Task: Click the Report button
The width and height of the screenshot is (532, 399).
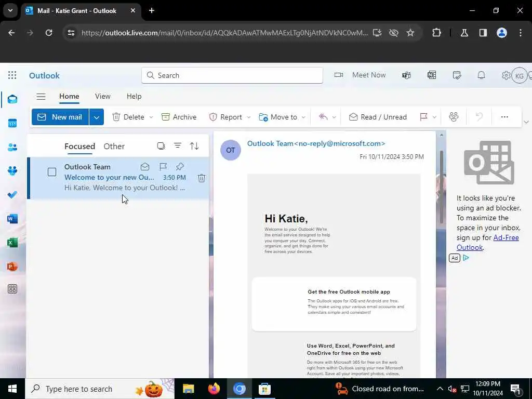Action: [225, 117]
